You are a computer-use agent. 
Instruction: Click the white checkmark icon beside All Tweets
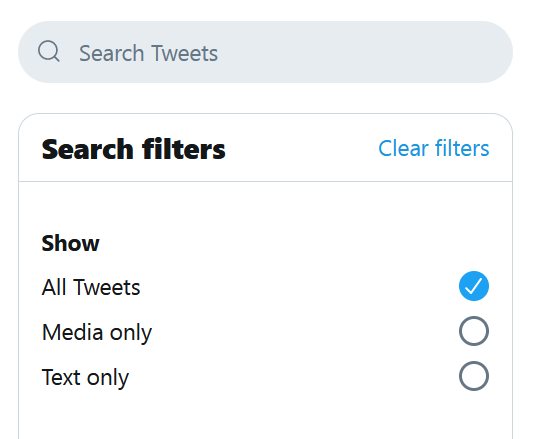coord(474,286)
